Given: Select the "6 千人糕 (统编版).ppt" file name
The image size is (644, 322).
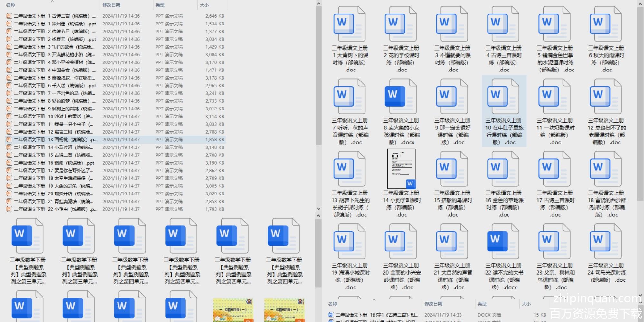Looking at the screenshot, I should [55, 86].
